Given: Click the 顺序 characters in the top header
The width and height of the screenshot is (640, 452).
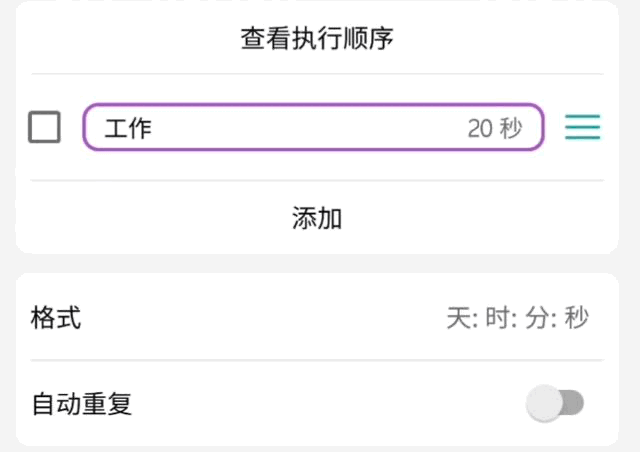Looking at the screenshot, I should tap(369, 39).
